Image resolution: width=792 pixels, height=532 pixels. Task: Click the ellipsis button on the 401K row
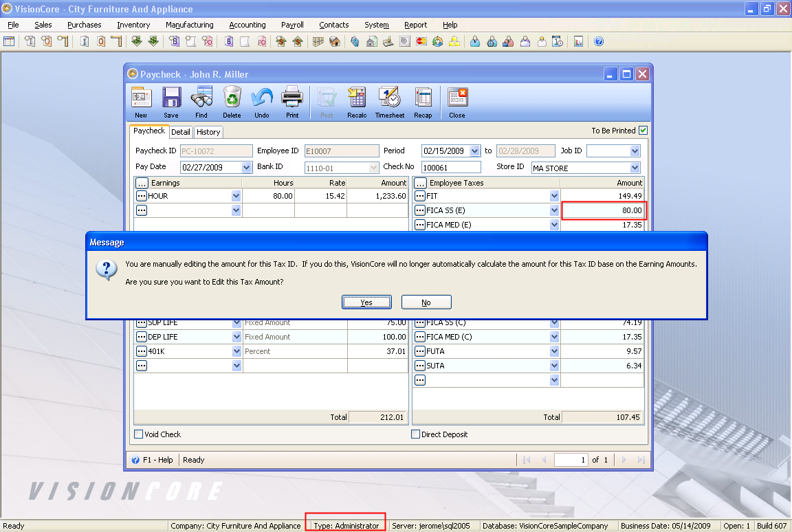click(x=142, y=351)
